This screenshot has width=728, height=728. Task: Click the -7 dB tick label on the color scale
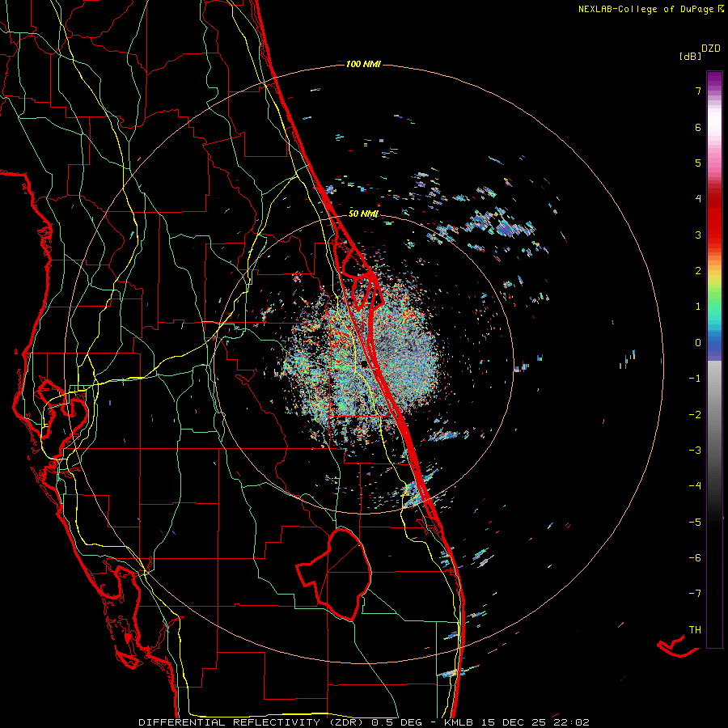pos(695,594)
